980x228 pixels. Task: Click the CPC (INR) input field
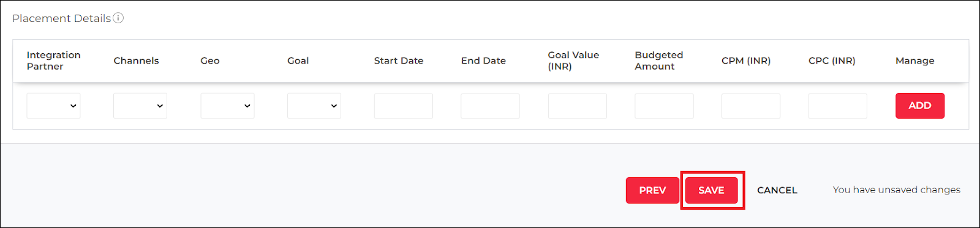(x=838, y=106)
